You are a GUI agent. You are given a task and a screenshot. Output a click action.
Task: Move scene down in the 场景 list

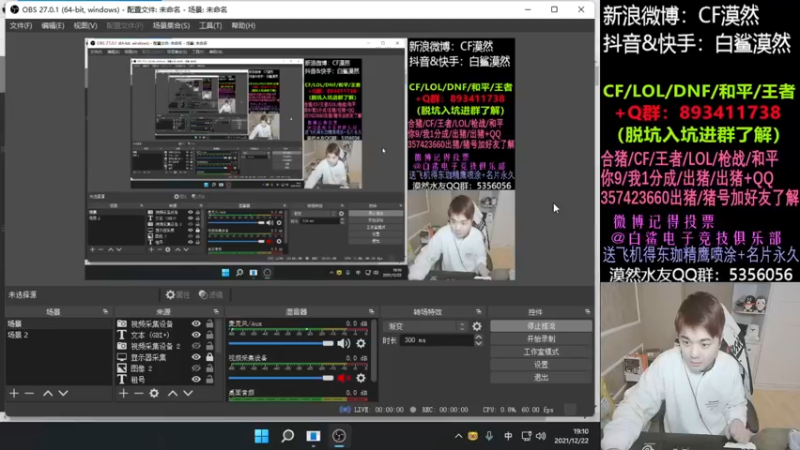point(63,393)
